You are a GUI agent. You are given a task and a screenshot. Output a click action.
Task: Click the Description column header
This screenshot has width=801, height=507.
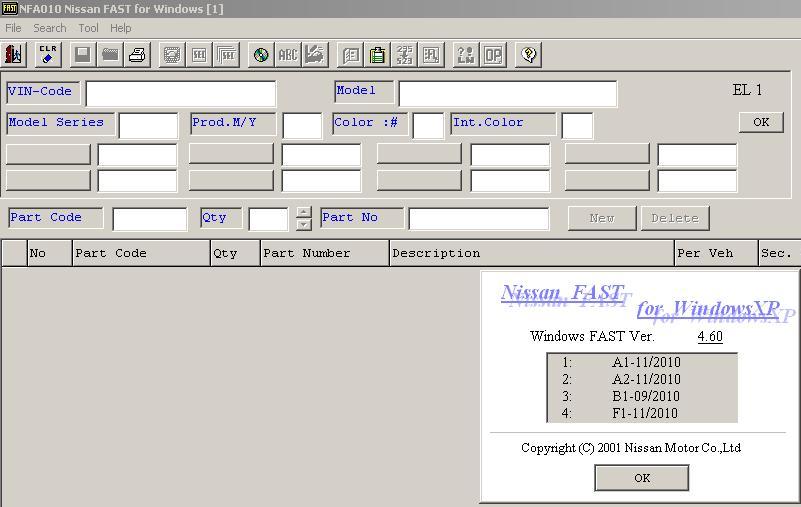click(532, 254)
